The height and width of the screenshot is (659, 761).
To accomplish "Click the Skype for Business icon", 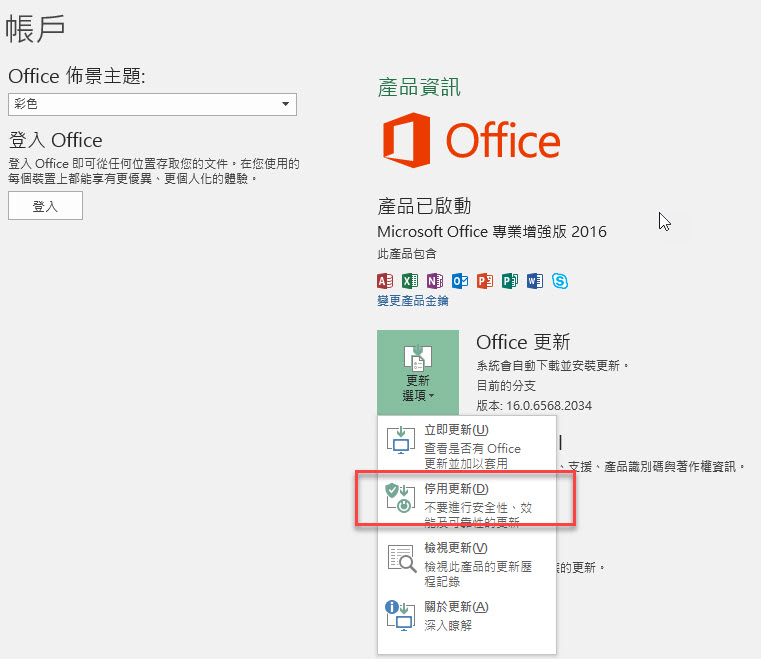I will [x=560, y=281].
